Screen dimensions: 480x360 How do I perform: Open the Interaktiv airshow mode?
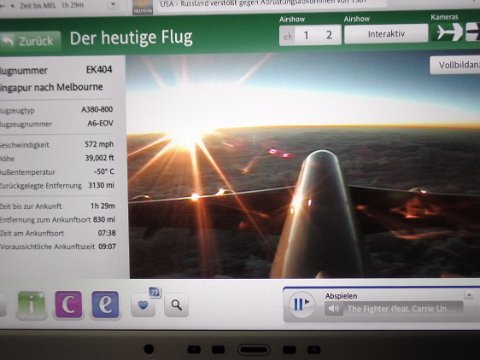tap(386, 34)
